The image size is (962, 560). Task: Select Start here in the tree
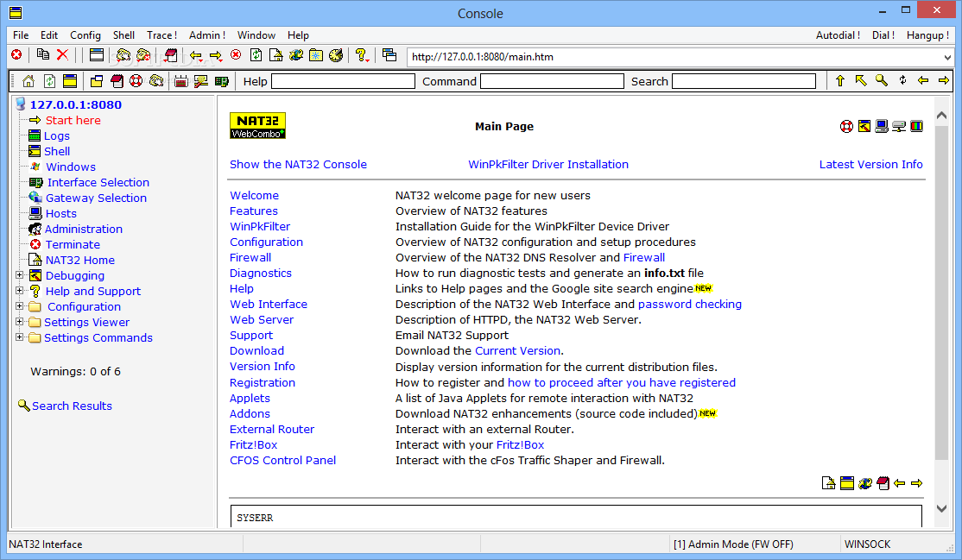tap(73, 120)
